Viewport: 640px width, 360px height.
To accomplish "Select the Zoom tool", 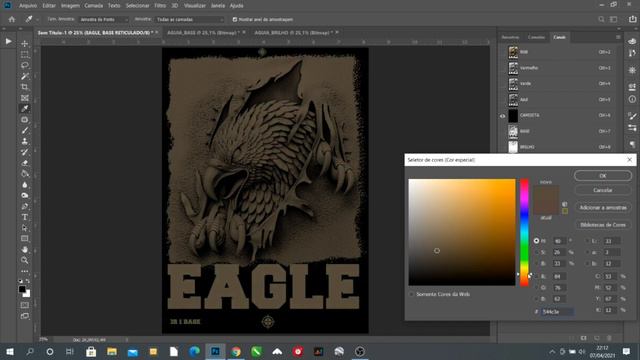I will coord(25,260).
